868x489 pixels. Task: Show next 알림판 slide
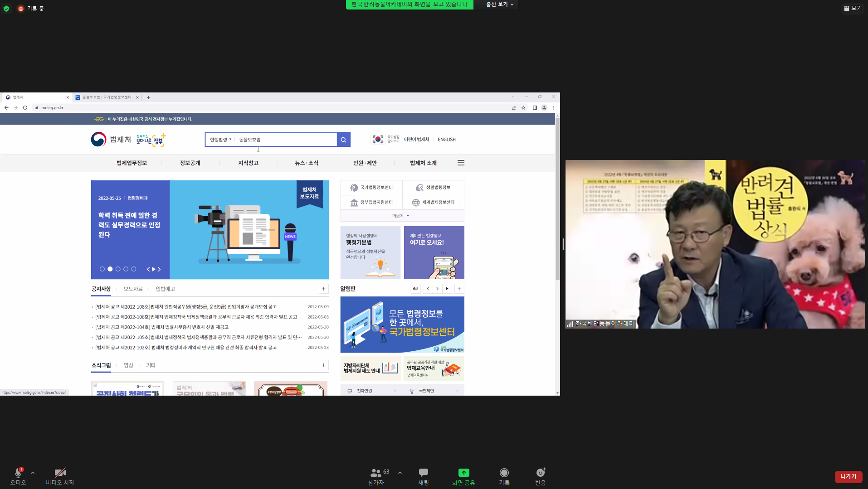coord(437,289)
